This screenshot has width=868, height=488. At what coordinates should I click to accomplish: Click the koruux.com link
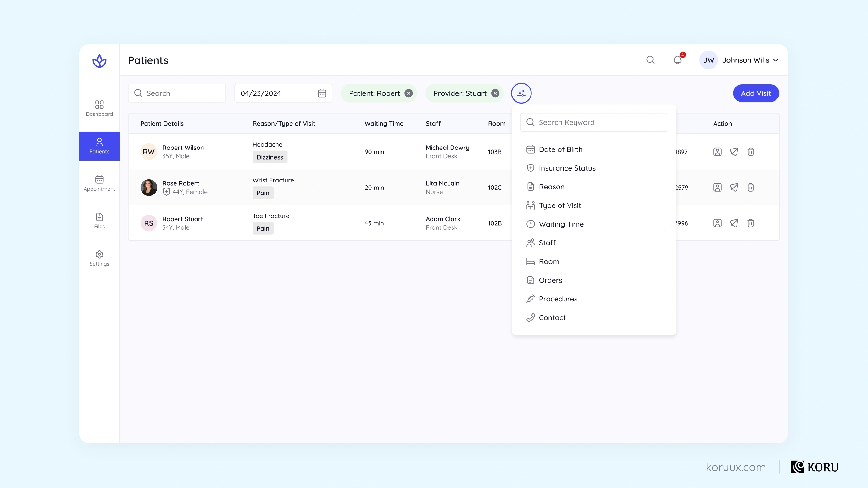(x=736, y=467)
